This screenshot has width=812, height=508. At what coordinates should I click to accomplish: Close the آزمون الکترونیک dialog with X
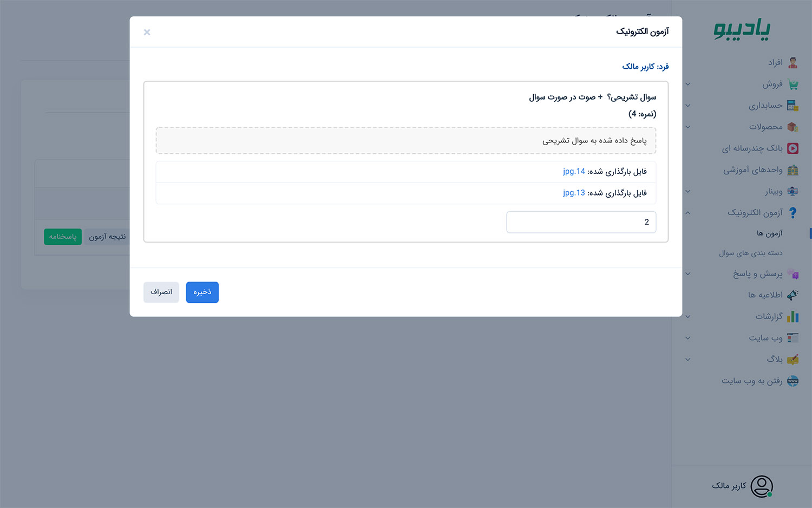coord(147,32)
